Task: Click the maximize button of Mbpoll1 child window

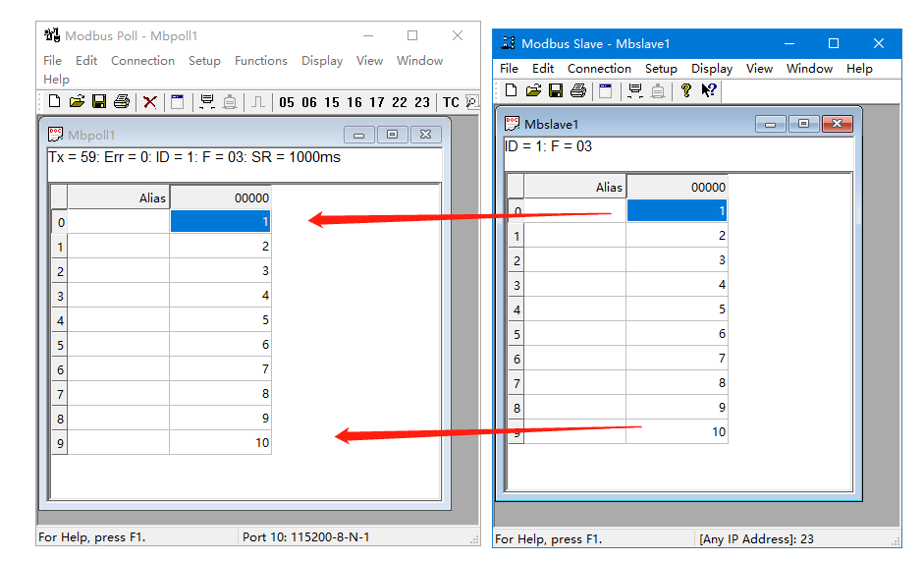Action: 392,135
